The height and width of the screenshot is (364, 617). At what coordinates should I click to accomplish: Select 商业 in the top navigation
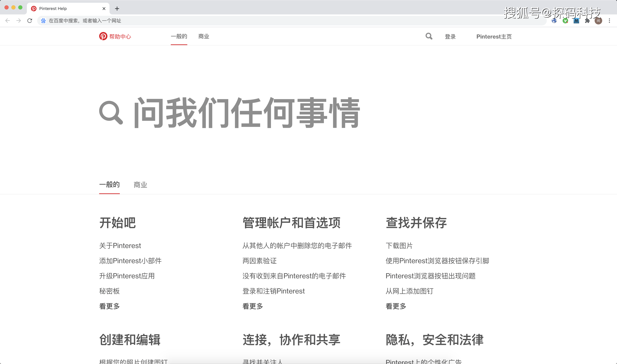tap(204, 36)
